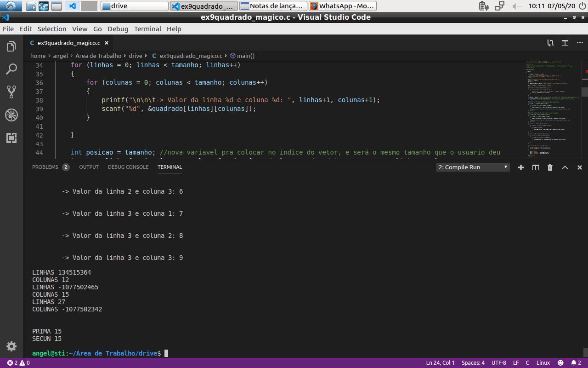Open notifications bell in status bar
This screenshot has width=588, height=368.
click(x=576, y=362)
